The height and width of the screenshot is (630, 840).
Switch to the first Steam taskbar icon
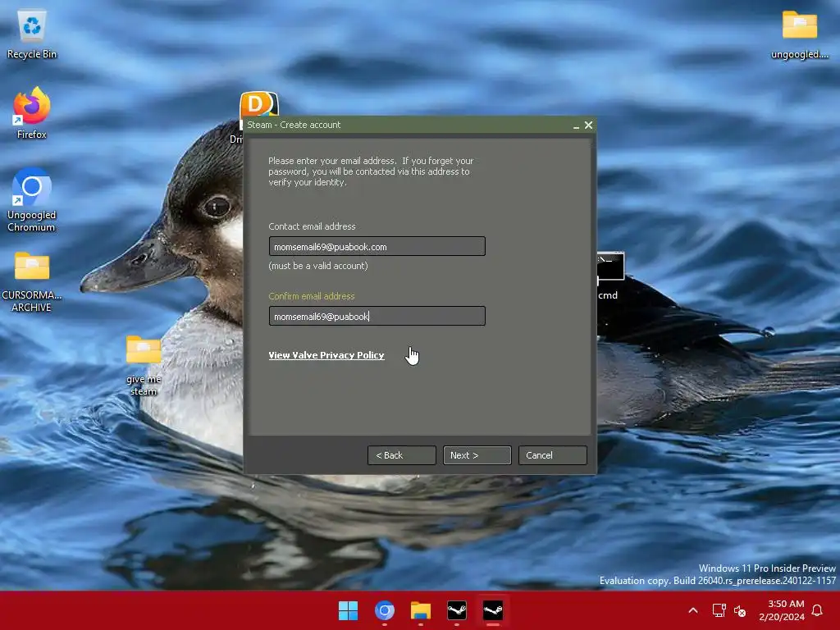coord(456,610)
